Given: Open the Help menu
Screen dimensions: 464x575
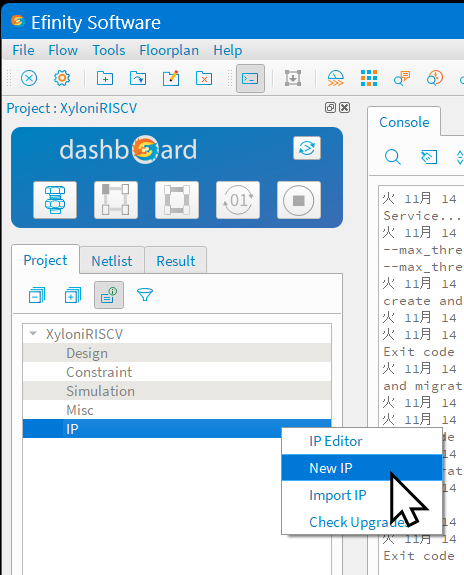Looking at the screenshot, I should click(x=228, y=50).
